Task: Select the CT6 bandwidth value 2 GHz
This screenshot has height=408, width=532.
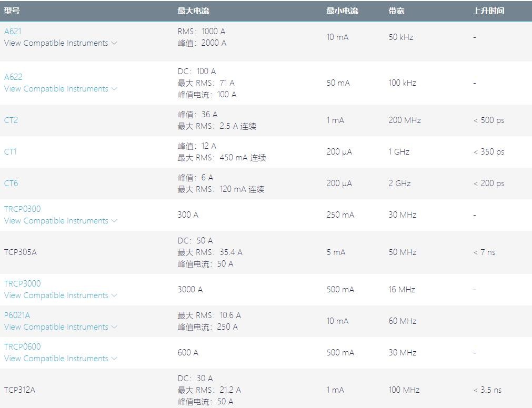Action: (x=400, y=183)
